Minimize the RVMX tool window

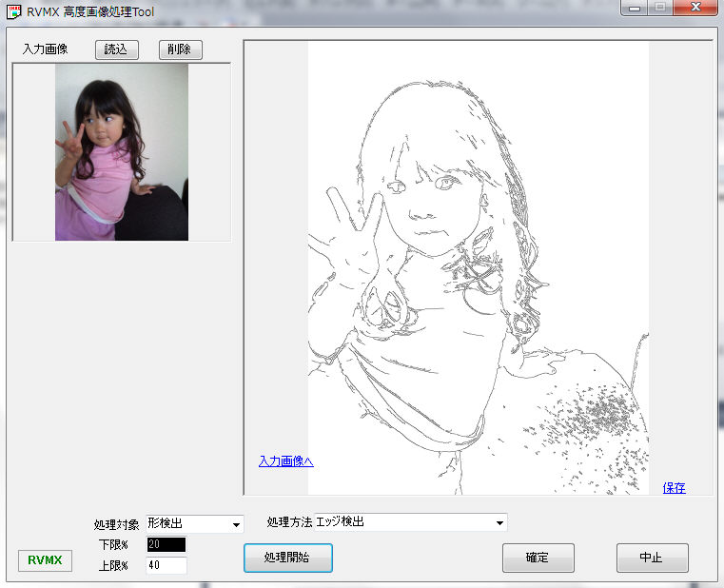tap(636, 9)
